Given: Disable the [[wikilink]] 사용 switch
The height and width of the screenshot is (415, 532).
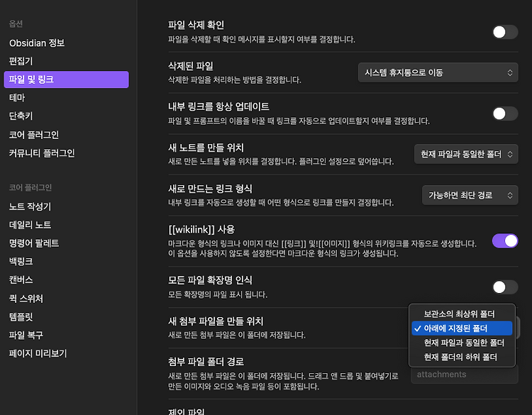Looking at the screenshot, I should (505, 240).
